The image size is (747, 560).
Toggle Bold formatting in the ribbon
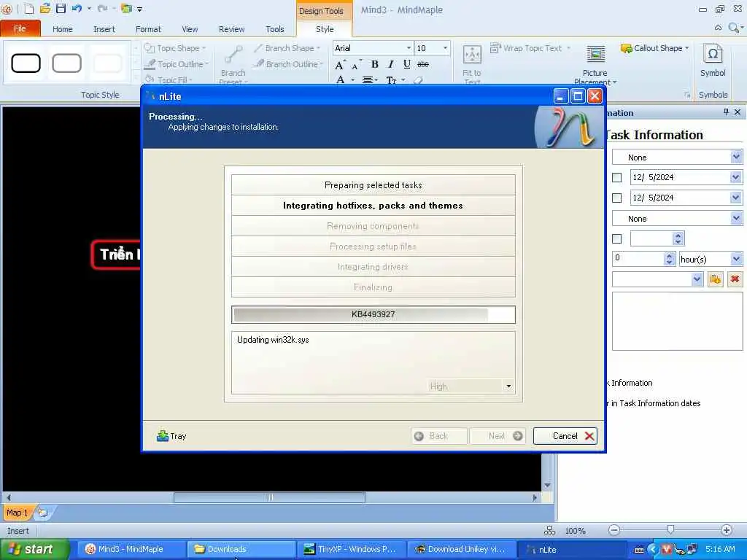pos(374,64)
